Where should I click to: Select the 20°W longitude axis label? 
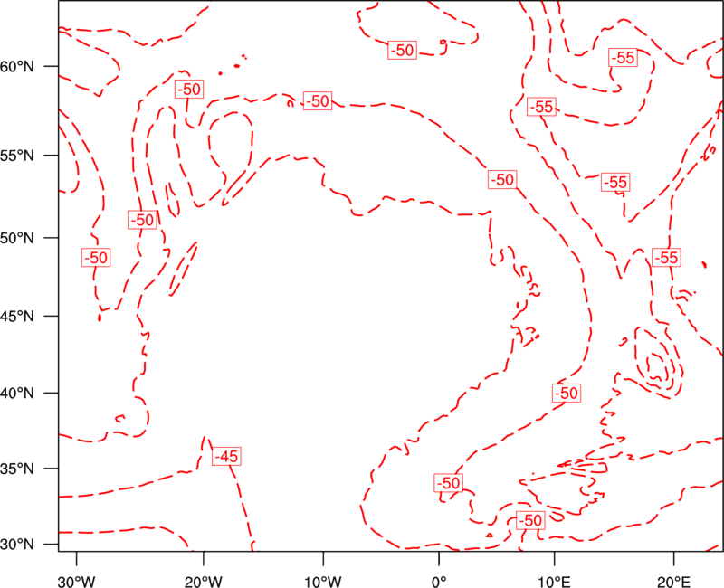(204, 582)
